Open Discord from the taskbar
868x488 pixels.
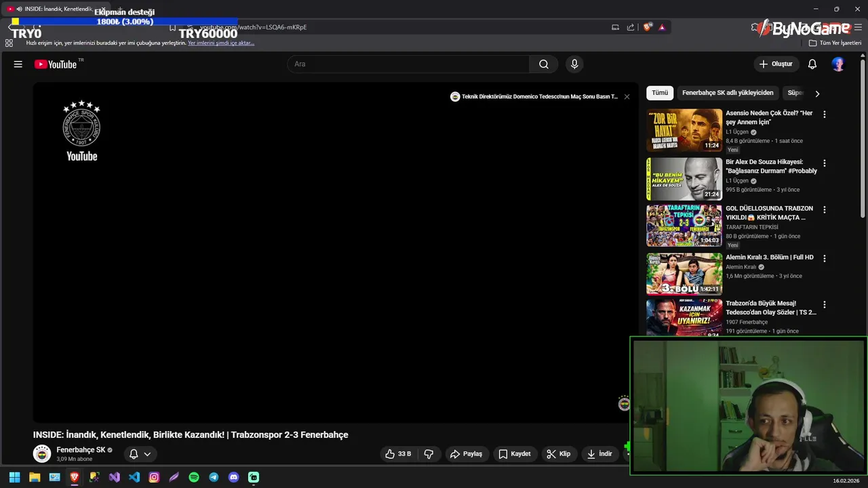tap(234, 477)
